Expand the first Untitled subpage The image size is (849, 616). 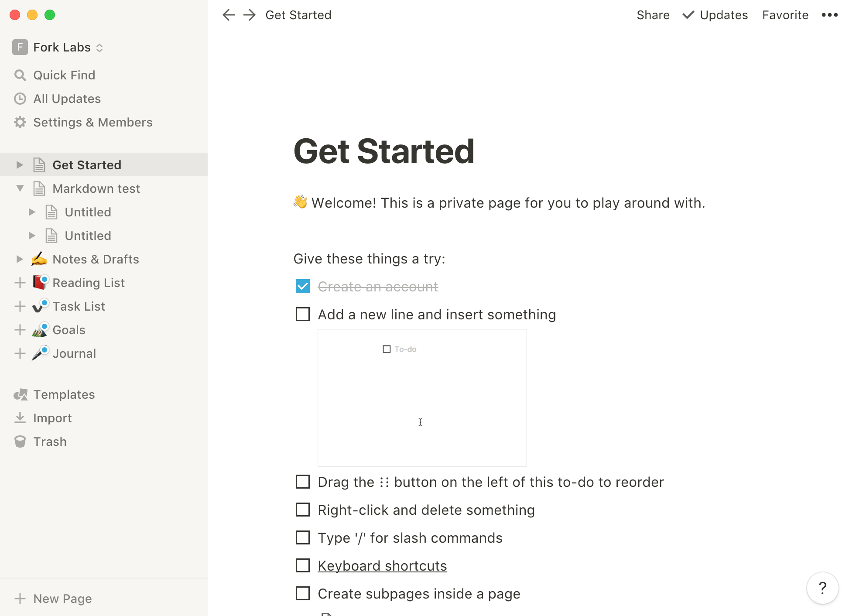(x=32, y=212)
